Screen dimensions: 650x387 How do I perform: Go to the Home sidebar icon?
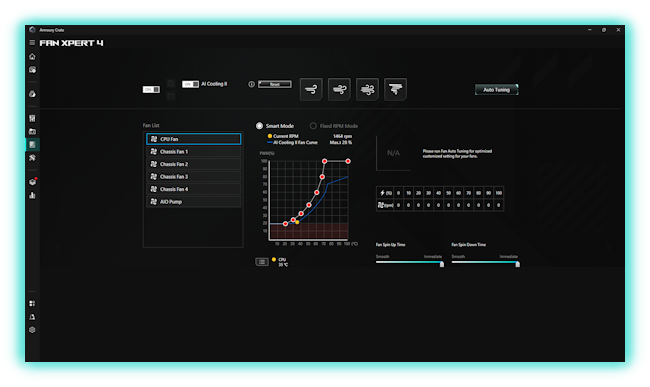[32, 56]
